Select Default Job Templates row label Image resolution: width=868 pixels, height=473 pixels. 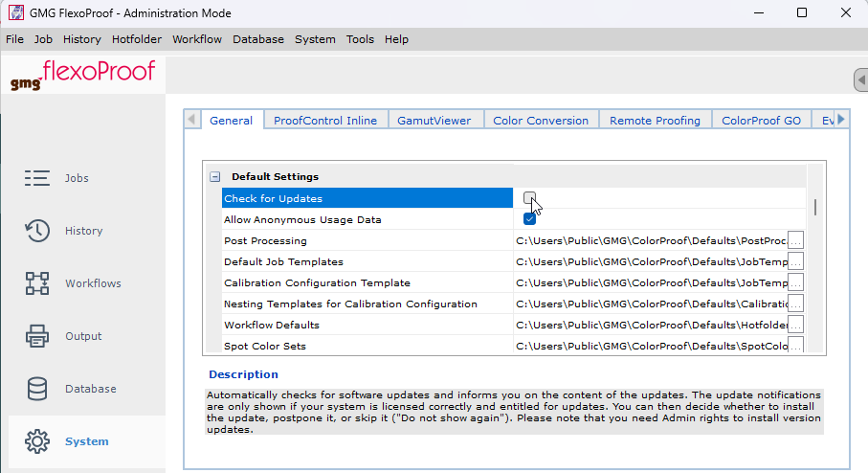tap(283, 261)
